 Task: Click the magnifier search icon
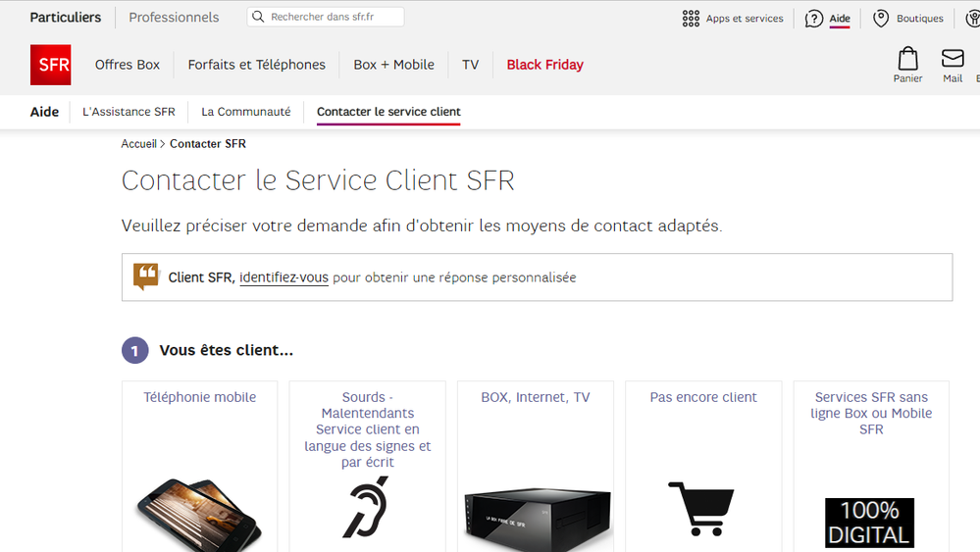click(258, 18)
